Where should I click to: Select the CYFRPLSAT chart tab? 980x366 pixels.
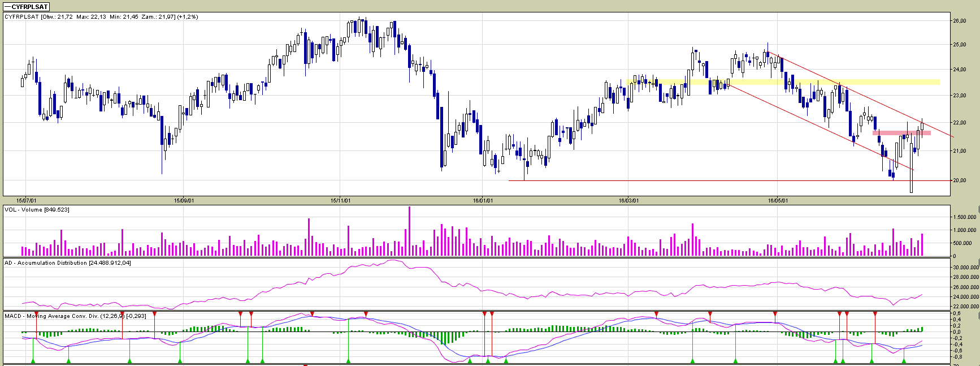click(26, 7)
